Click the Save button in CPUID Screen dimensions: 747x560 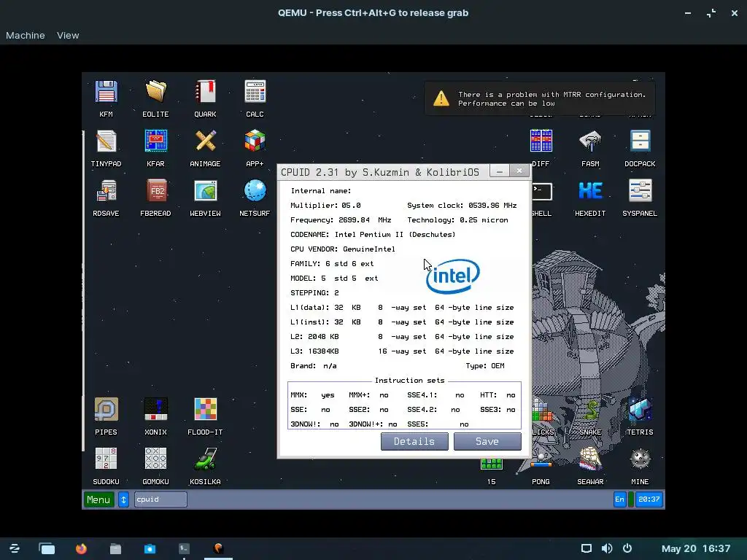[x=487, y=441]
